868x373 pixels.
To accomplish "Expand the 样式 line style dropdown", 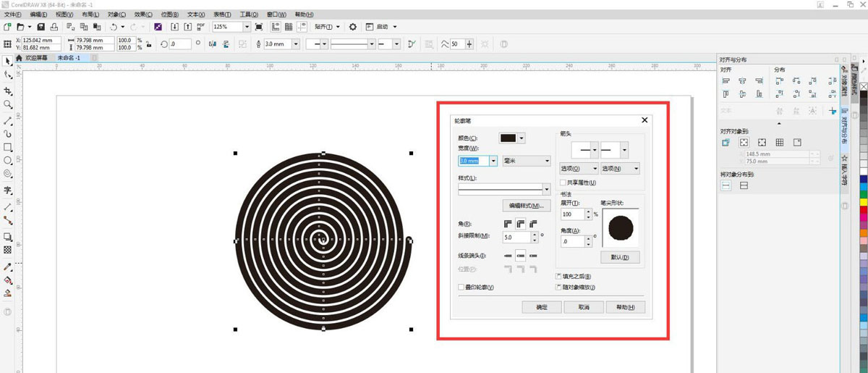I will [546, 189].
